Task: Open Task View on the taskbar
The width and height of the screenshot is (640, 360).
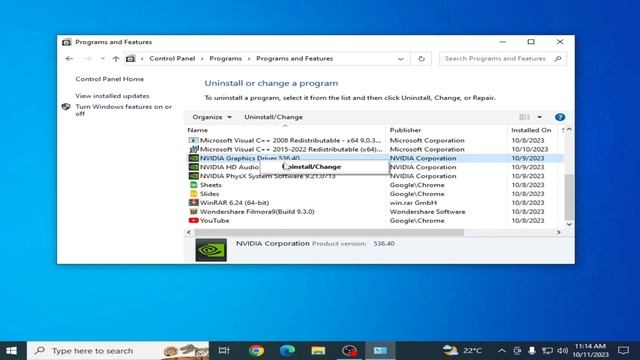Action: (224, 351)
